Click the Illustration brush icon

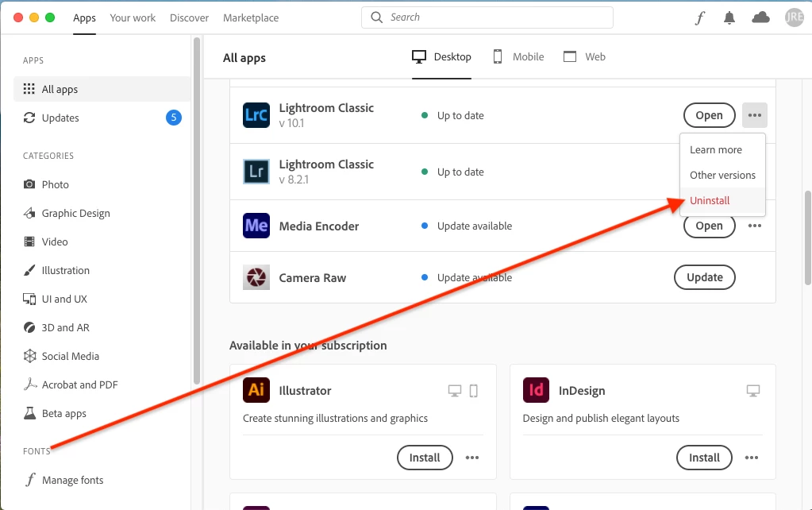[29, 270]
